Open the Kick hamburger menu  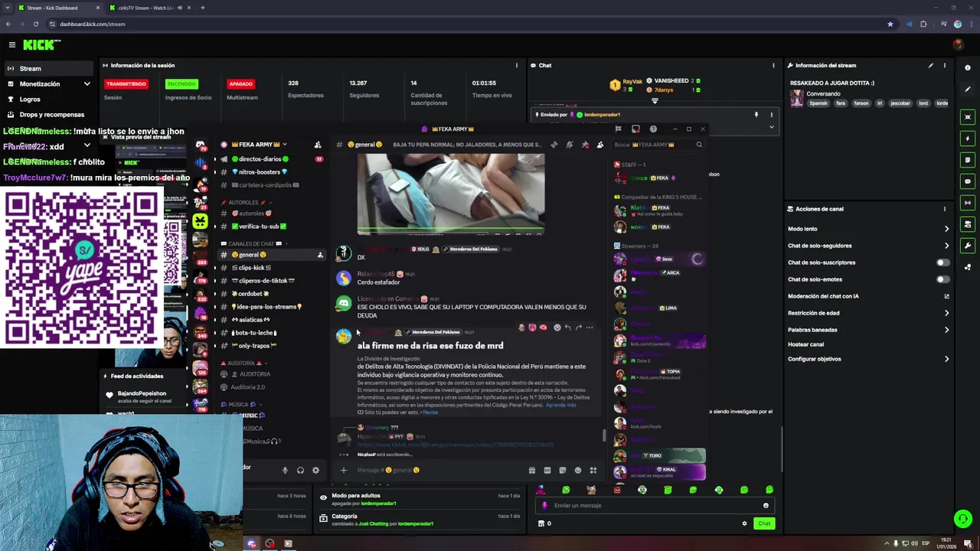point(11,45)
